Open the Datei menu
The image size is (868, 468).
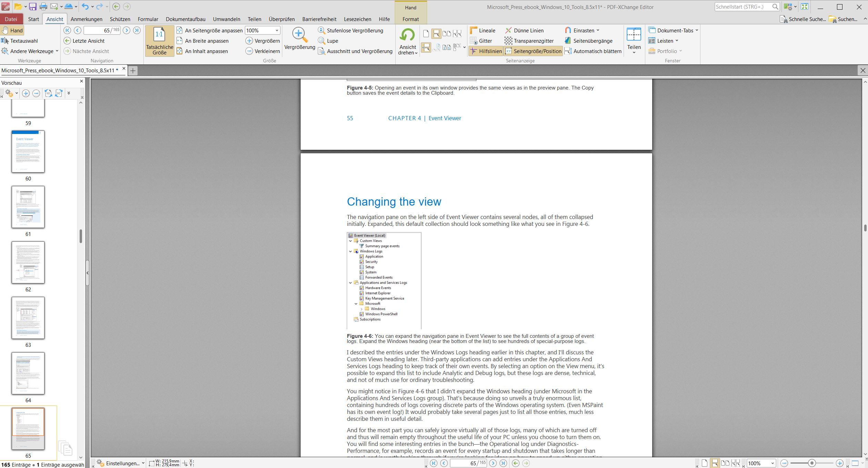click(x=11, y=19)
